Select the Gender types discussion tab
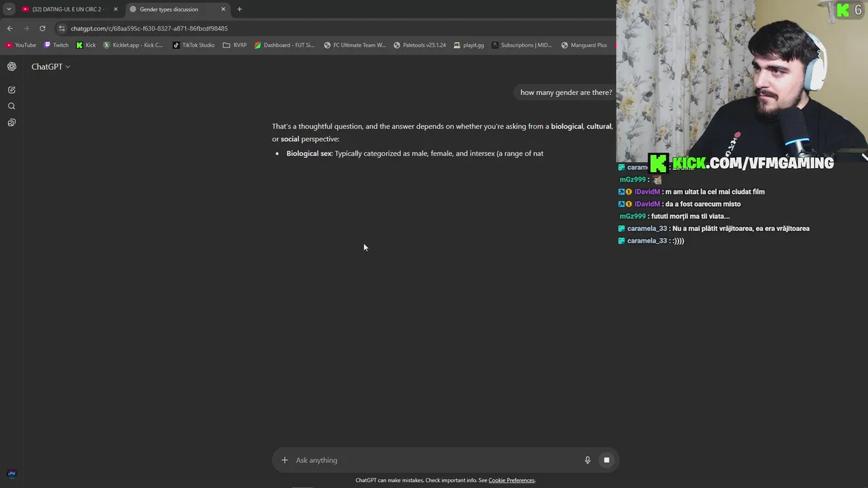868x488 pixels. coord(178,9)
